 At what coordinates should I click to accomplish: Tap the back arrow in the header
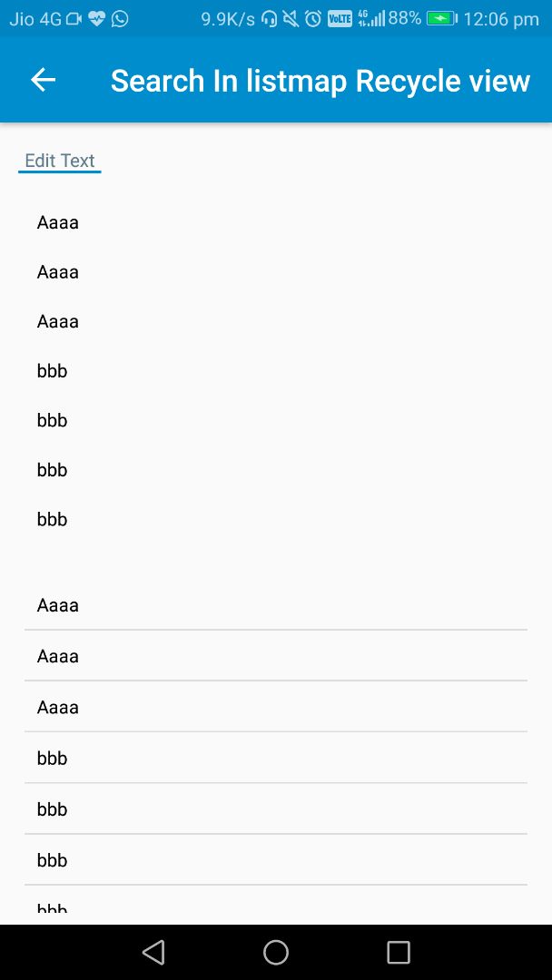[x=43, y=80]
